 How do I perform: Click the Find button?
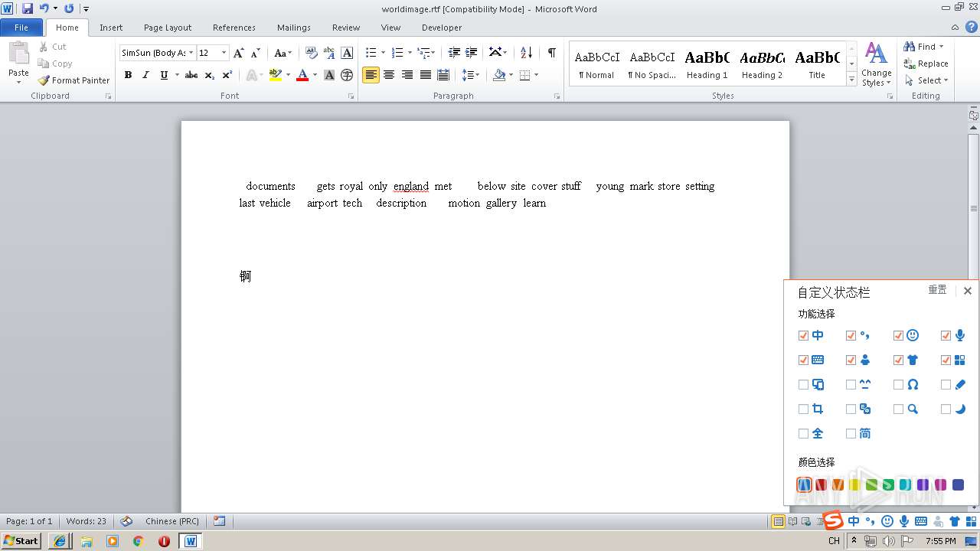[923, 47]
